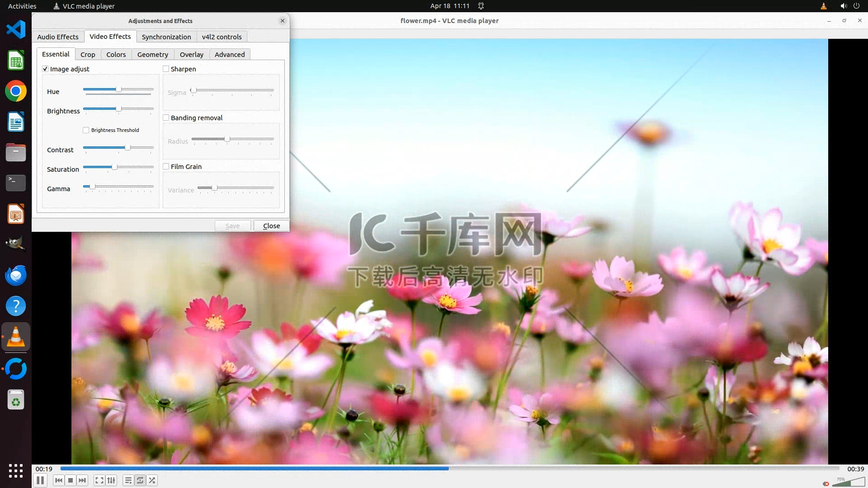
Task: Skip to next media item
Action: click(x=82, y=480)
